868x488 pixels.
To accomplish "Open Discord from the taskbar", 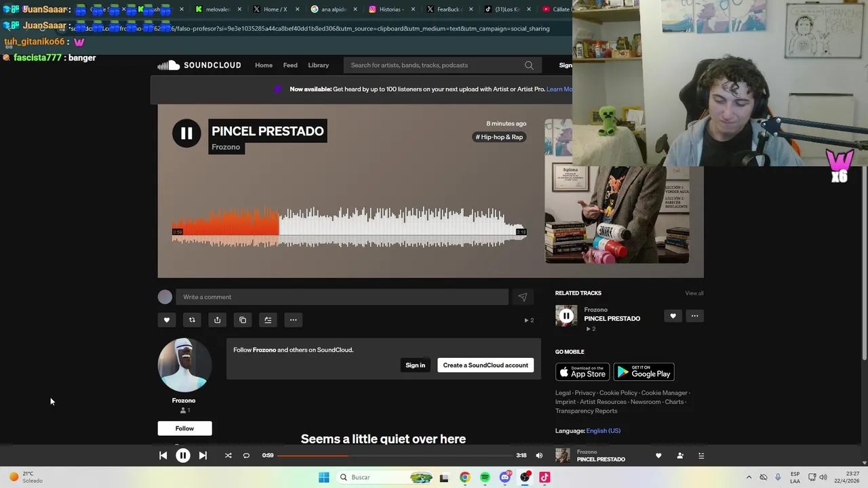I will click(505, 477).
